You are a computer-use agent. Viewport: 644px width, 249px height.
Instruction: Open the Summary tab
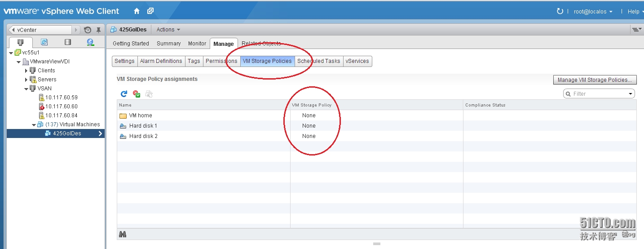tap(168, 44)
